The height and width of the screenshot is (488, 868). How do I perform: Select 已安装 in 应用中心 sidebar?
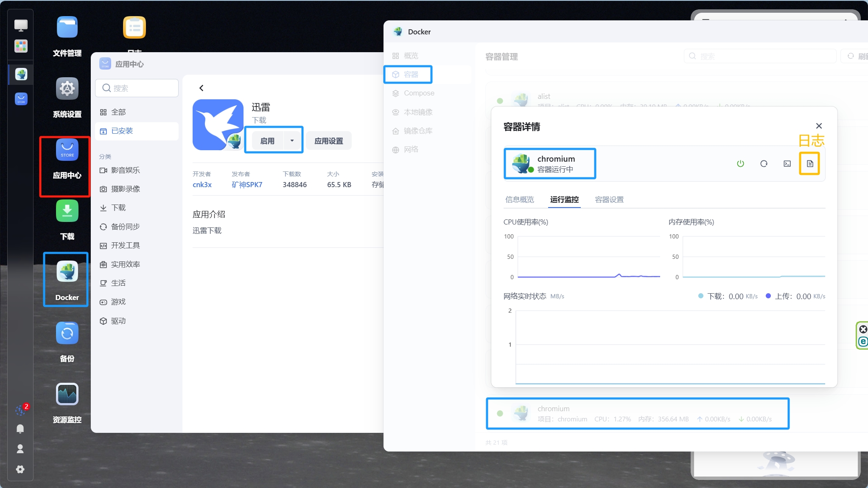pos(137,131)
